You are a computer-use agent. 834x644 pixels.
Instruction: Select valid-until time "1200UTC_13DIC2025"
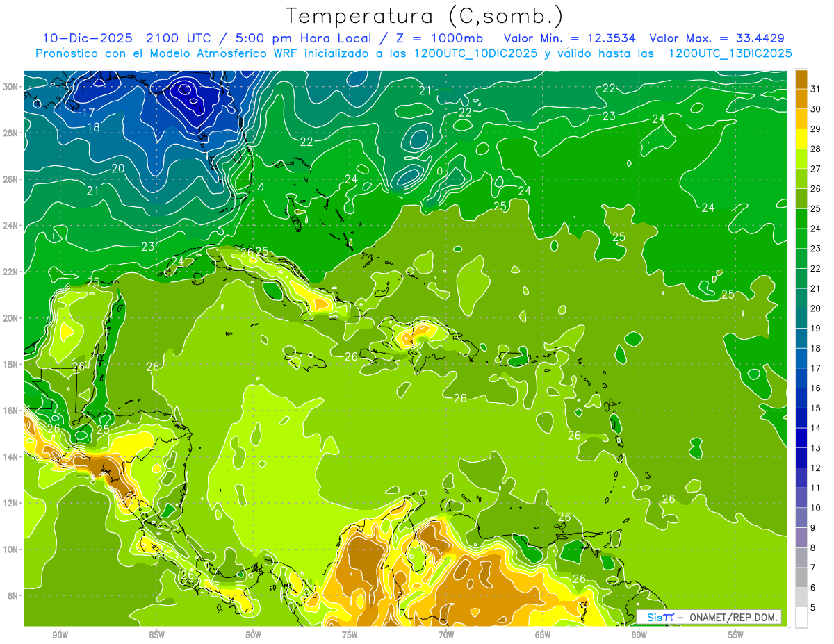pyautogui.click(x=730, y=53)
